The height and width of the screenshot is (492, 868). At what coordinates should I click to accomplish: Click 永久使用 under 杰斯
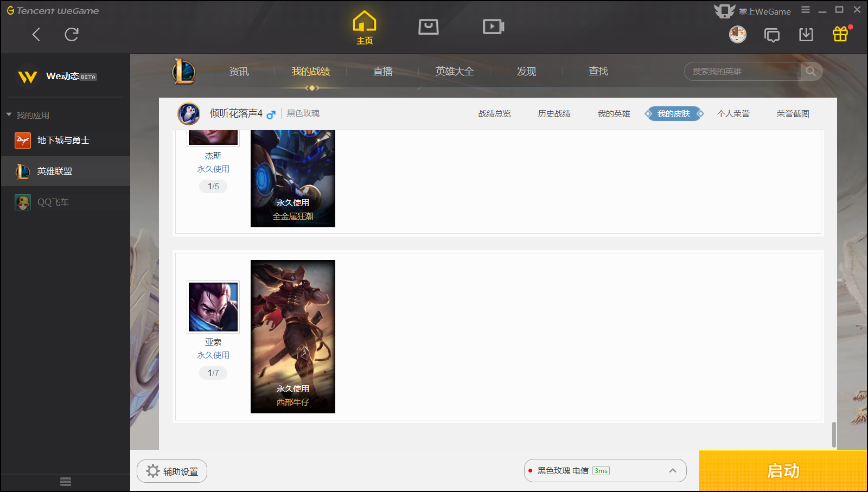tap(213, 169)
